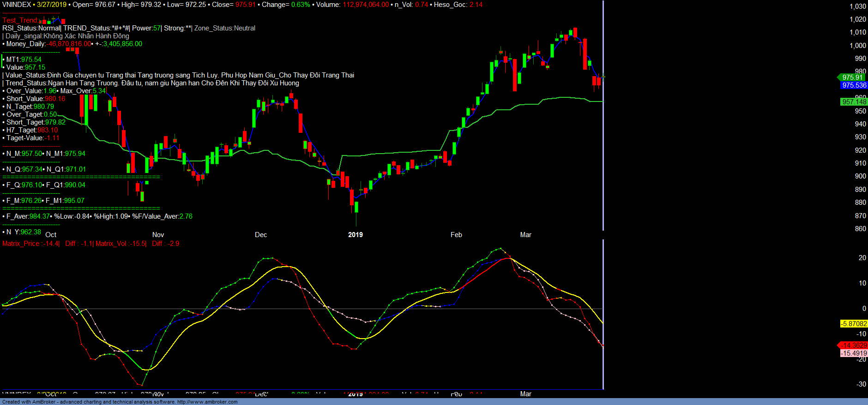Open the amibroker.com link in footer
The image size is (868, 405).
[x=207, y=402]
